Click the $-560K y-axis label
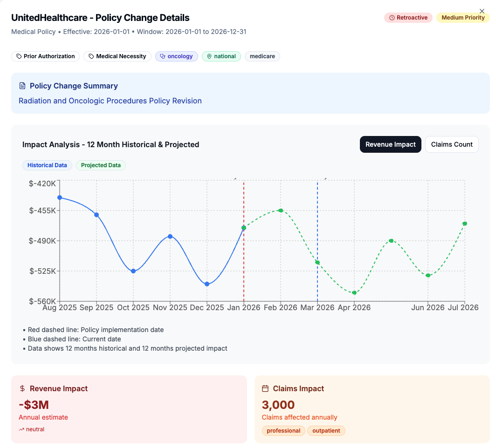This screenshot has width=496, height=448. point(42,301)
